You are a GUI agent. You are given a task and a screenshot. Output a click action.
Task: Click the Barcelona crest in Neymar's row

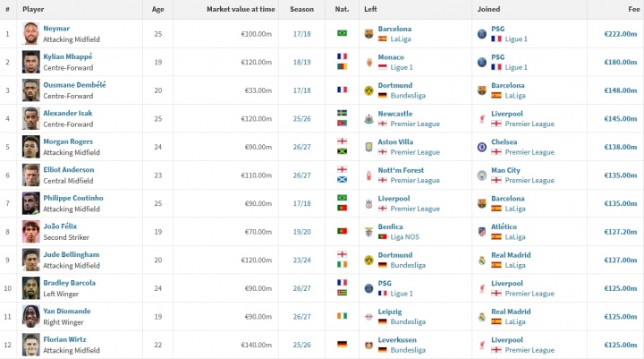coord(369,34)
